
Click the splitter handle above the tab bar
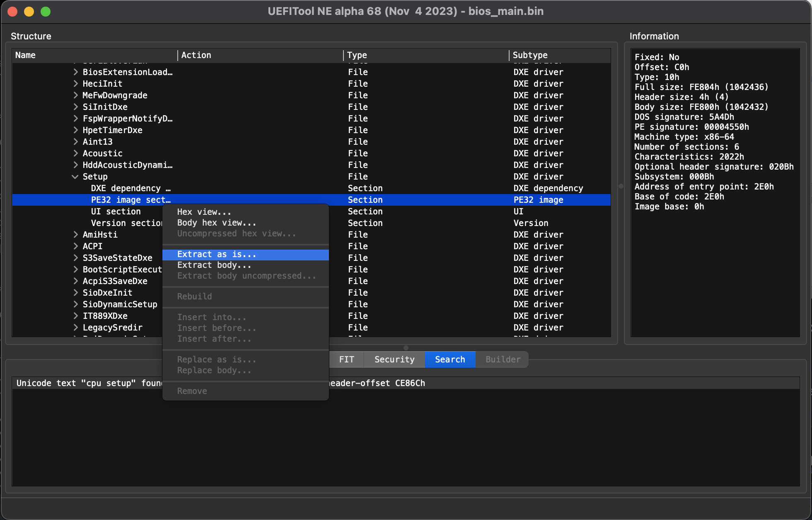[406, 347]
